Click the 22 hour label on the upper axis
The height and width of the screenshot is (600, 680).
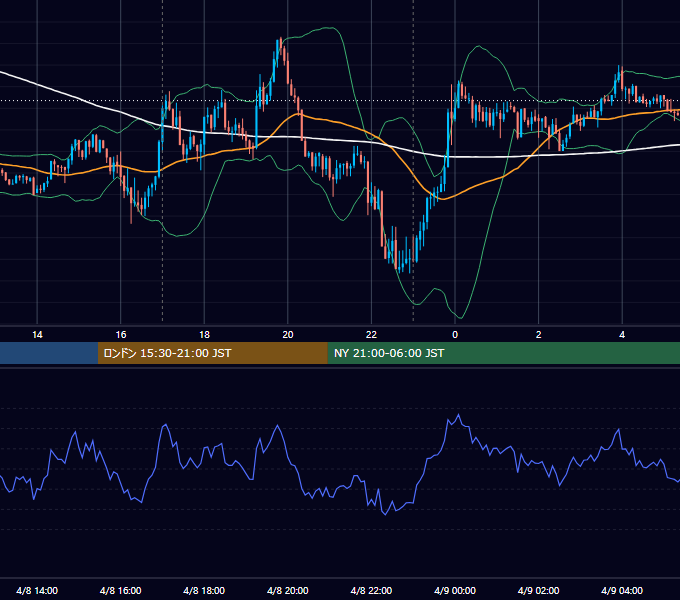click(x=371, y=335)
